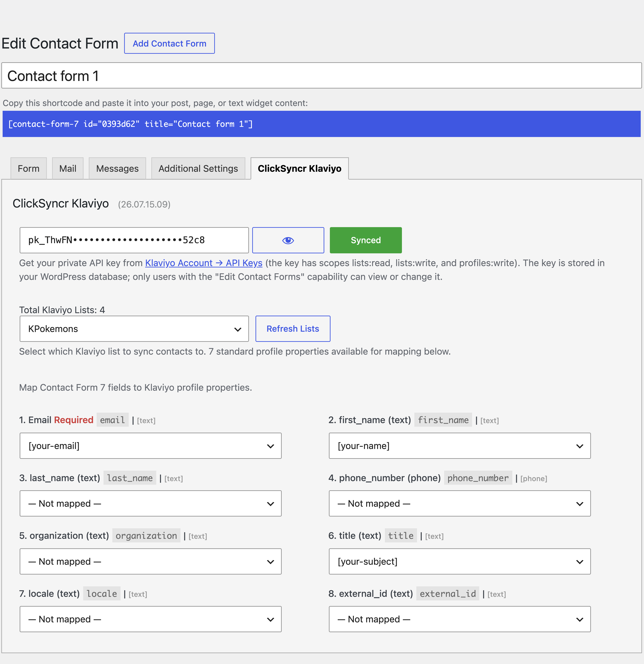Image resolution: width=644 pixels, height=664 pixels.
Task: Click the 'last_name' property code tag
Action: [130, 478]
